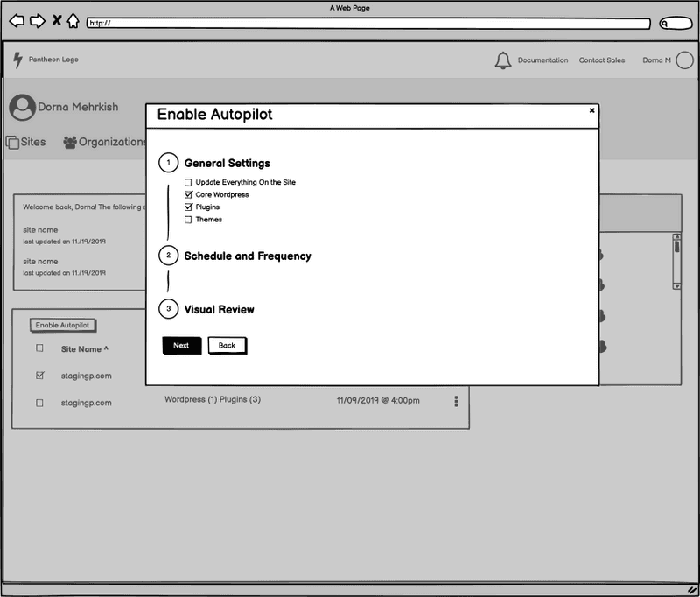Open the Documentation link
This screenshot has width=700, height=597.
tap(542, 60)
